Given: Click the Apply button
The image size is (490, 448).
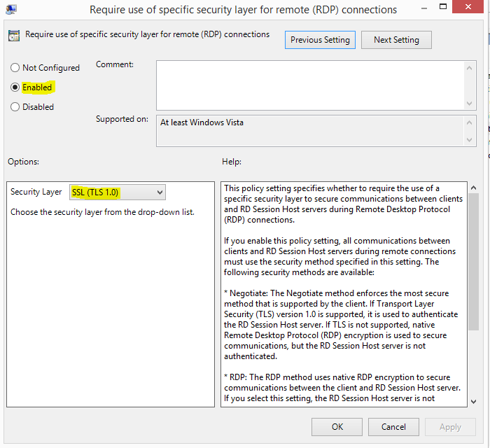Looking at the screenshot, I should click(x=450, y=427).
